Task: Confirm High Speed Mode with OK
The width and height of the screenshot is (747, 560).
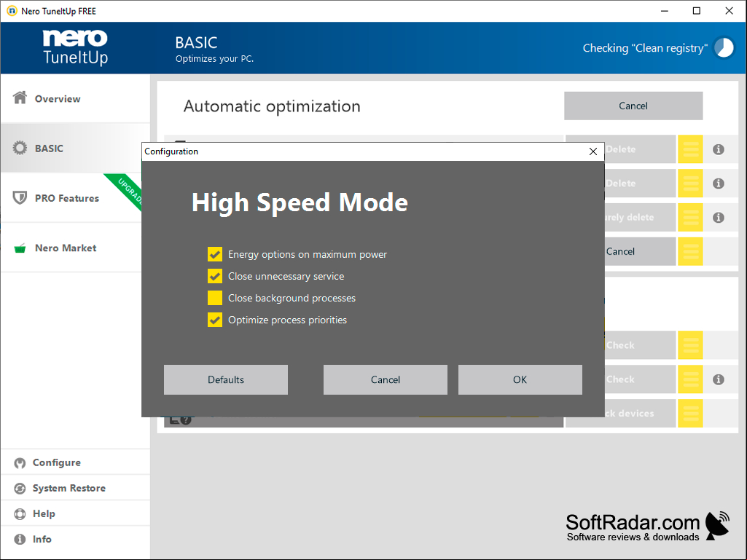Action: [520, 379]
